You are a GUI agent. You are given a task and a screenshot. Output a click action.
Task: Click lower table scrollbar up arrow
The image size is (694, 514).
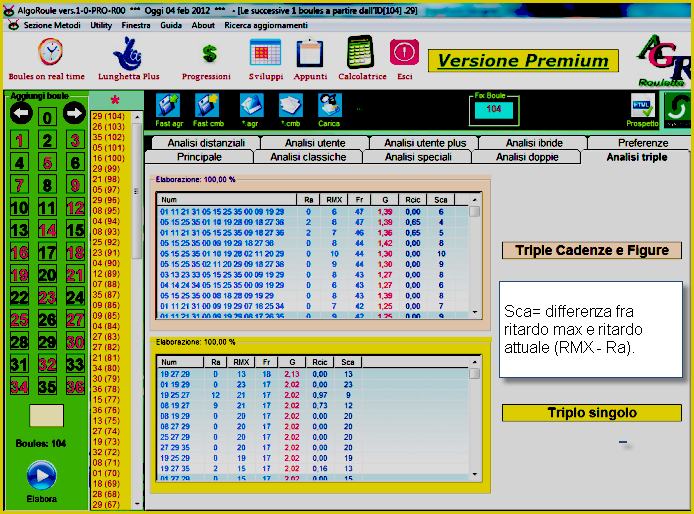(x=474, y=362)
